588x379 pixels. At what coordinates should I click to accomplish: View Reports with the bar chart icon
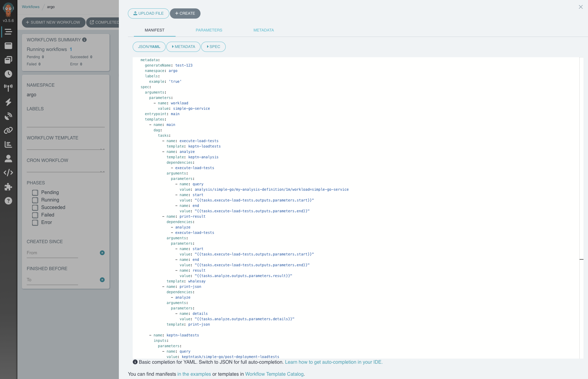pyautogui.click(x=8, y=144)
